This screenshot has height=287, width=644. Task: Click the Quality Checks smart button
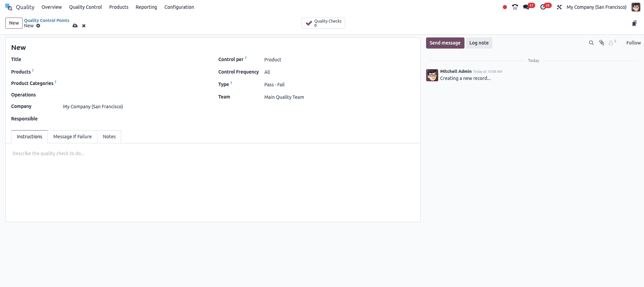pyautogui.click(x=323, y=23)
